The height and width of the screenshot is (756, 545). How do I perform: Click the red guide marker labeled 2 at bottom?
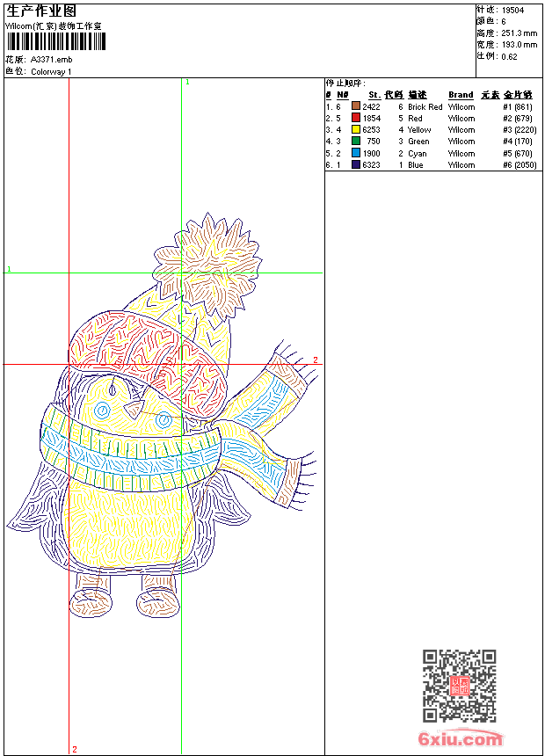point(74,749)
